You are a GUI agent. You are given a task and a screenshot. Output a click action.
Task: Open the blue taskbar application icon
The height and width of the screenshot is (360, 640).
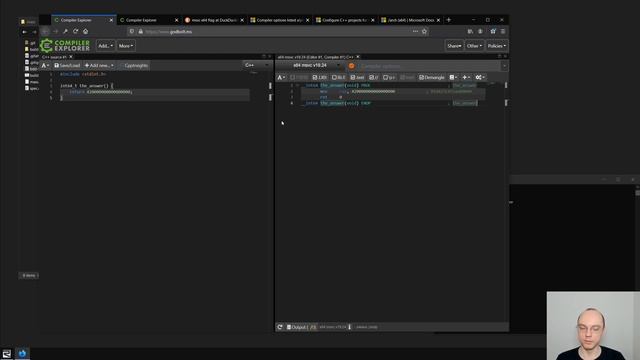(22, 353)
